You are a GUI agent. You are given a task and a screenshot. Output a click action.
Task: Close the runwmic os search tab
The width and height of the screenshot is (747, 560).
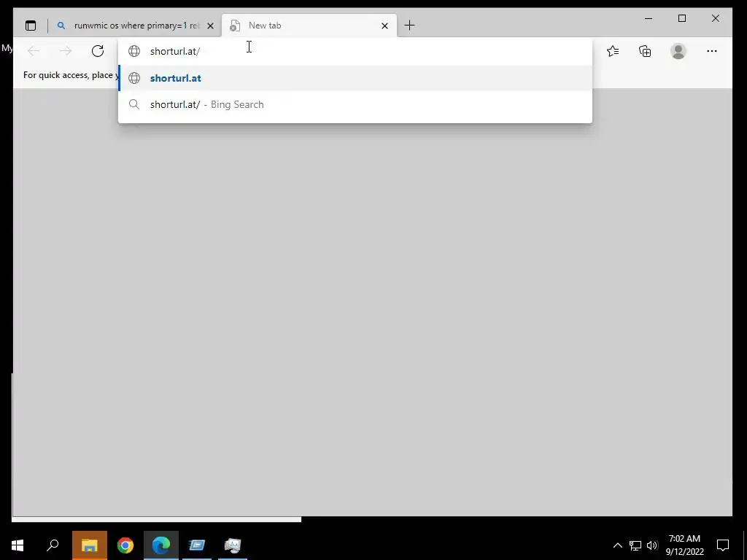coord(211,26)
